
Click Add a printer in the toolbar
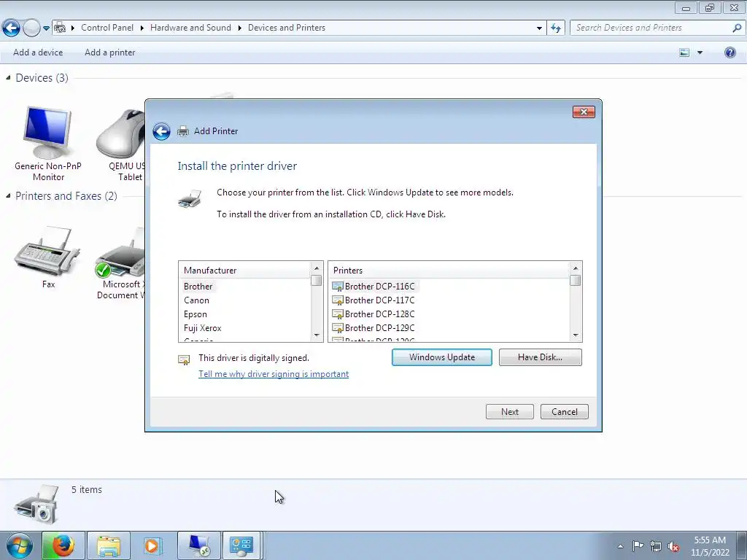coord(110,52)
